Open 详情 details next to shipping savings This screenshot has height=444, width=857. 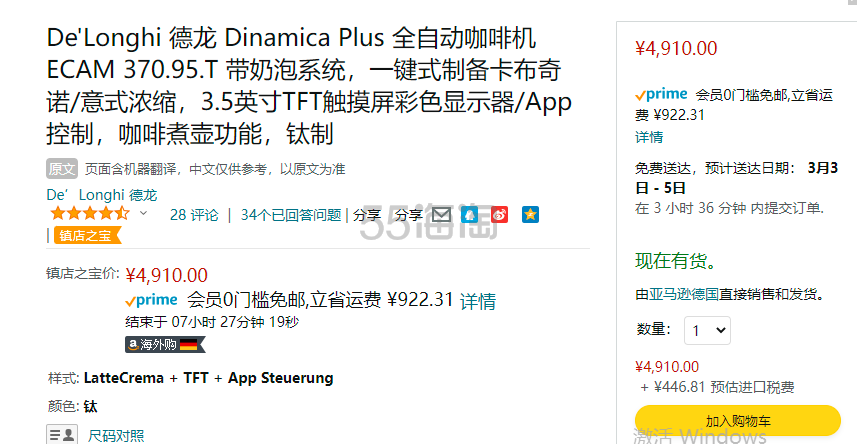coord(478,301)
